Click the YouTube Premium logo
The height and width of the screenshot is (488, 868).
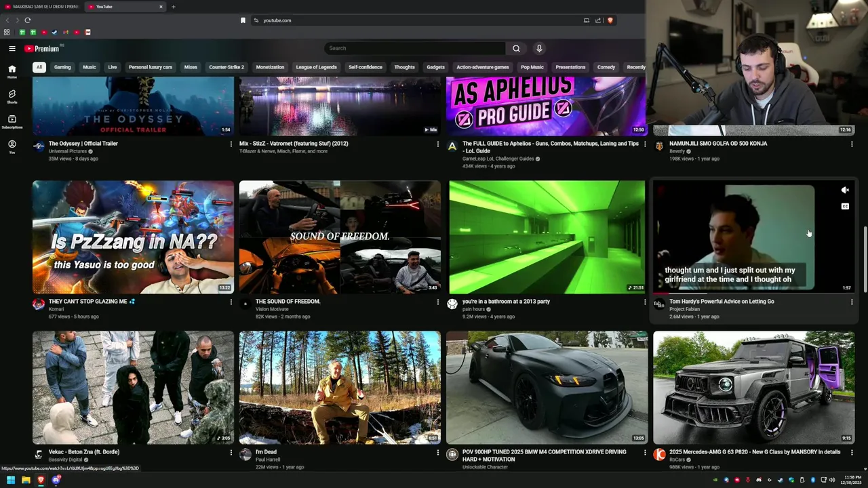(42, 48)
